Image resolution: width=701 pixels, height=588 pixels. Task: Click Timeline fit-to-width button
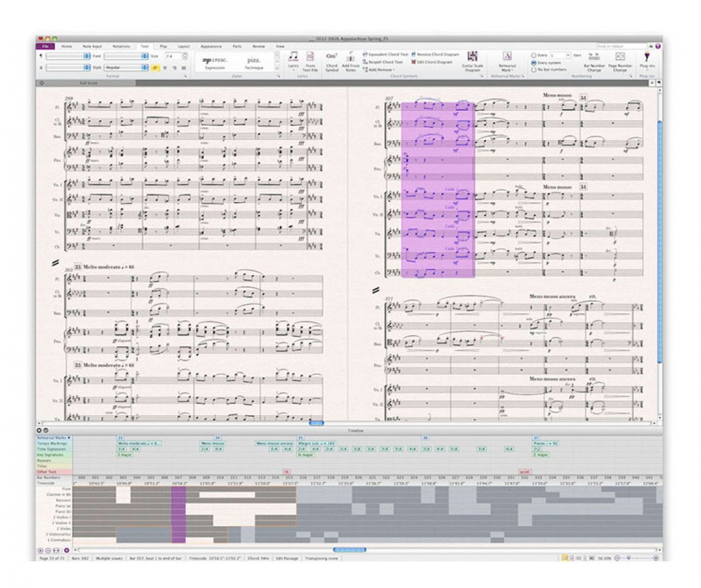pos(56,550)
